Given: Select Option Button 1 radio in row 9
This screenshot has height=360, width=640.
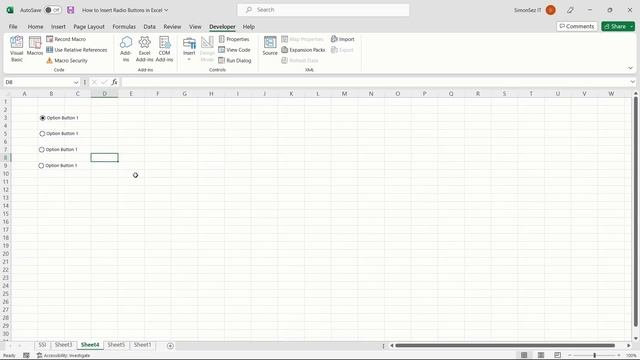Looking at the screenshot, I should tap(41, 166).
